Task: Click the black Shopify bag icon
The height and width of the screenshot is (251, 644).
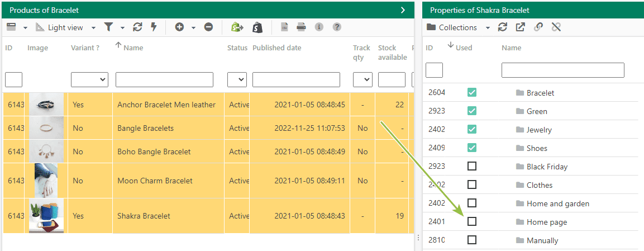Action: pos(257,27)
